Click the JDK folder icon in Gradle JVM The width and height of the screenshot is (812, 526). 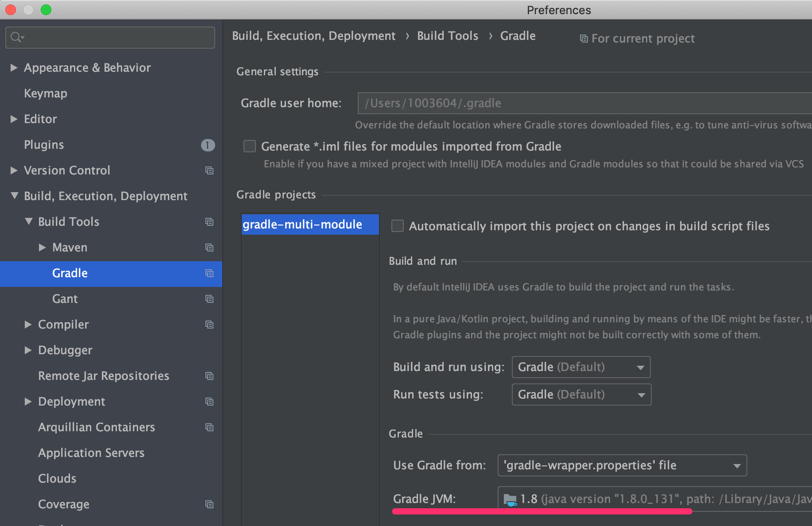[x=510, y=500]
